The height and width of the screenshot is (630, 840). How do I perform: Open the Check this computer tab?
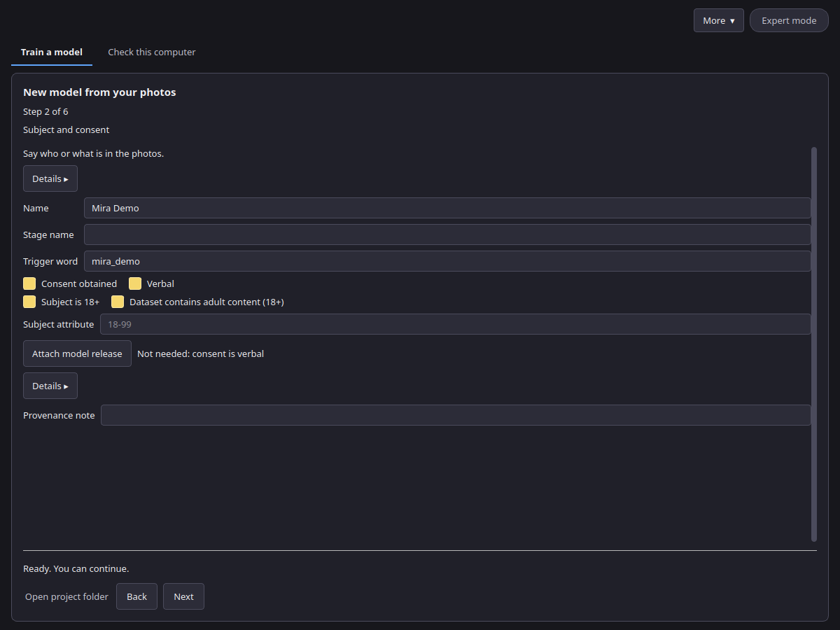(152, 52)
